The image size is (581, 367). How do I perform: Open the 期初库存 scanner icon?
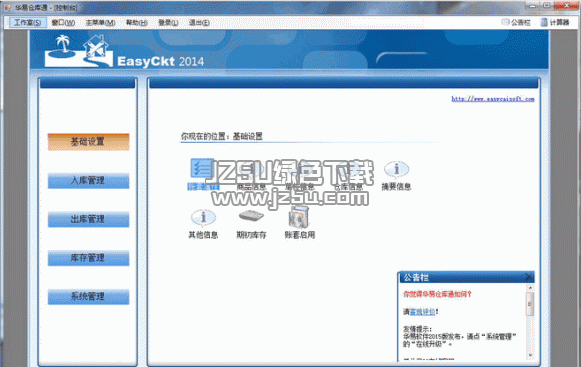pyautogui.click(x=251, y=216)
